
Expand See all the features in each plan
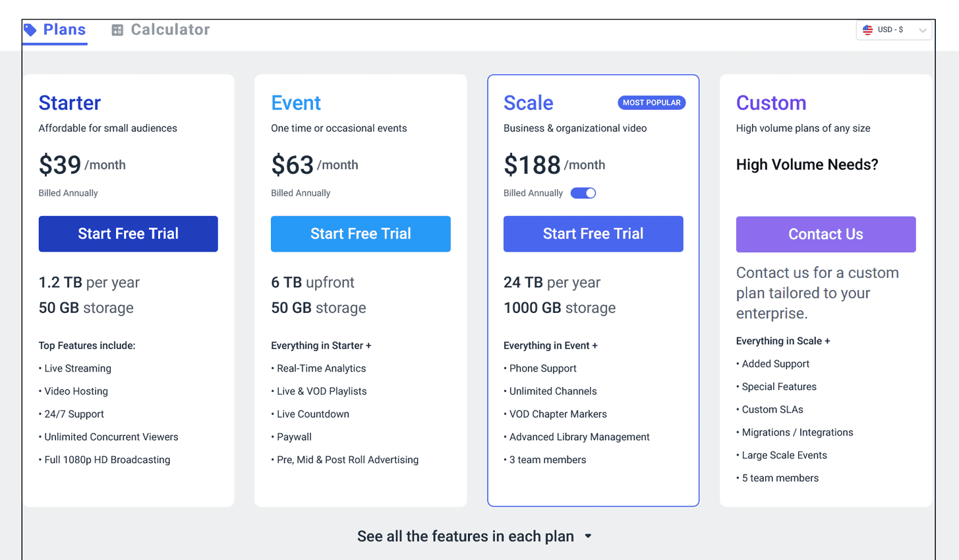(x=475, y=536)
